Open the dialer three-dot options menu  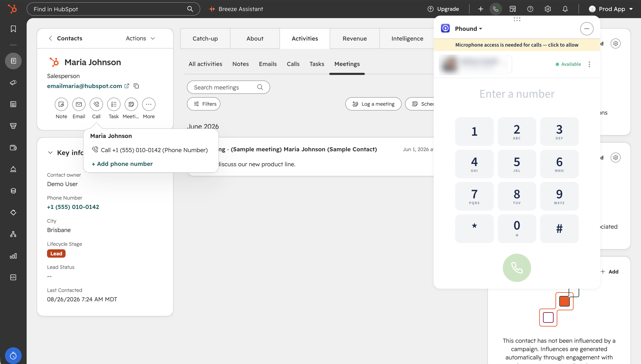(x=589, y=64)
